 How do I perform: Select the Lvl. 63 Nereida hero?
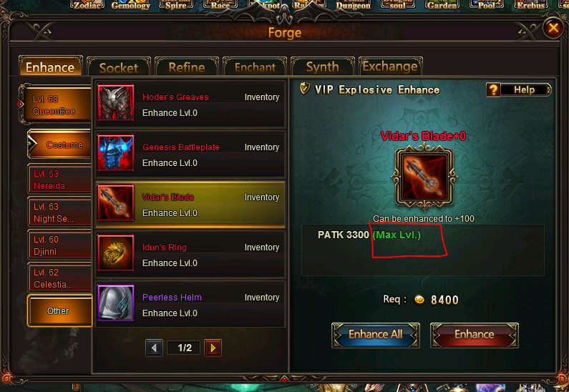[59, 179]
